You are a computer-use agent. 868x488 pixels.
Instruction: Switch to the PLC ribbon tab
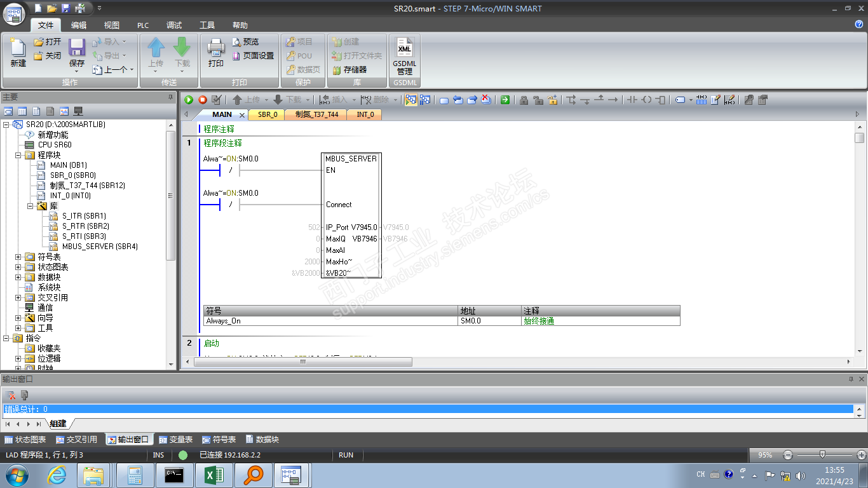(x=143, y=25)
